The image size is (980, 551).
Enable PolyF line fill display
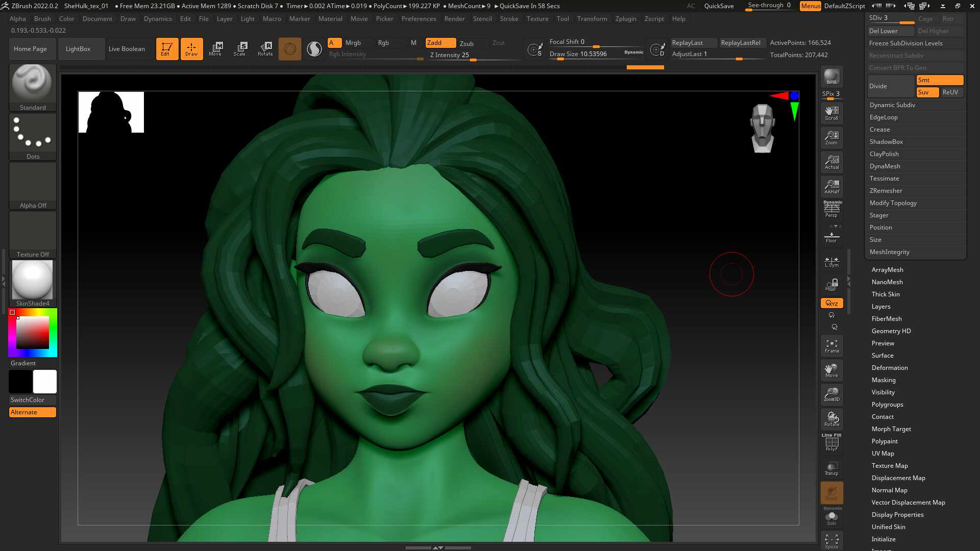[x=831, y=442]
